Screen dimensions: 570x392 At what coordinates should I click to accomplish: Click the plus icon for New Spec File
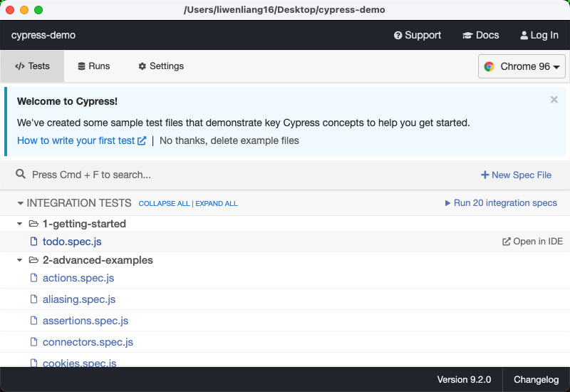click(x=485, y=175)
